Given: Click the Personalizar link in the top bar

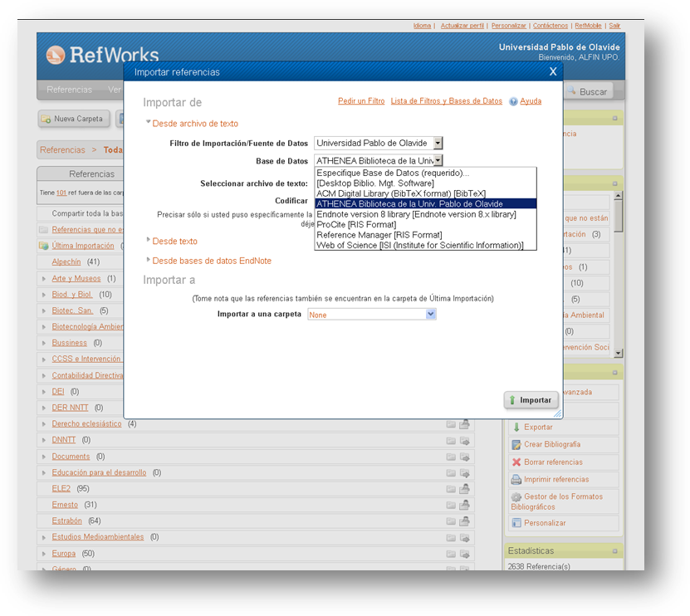Looking at the screenshot, I should (x=509, y=26).
